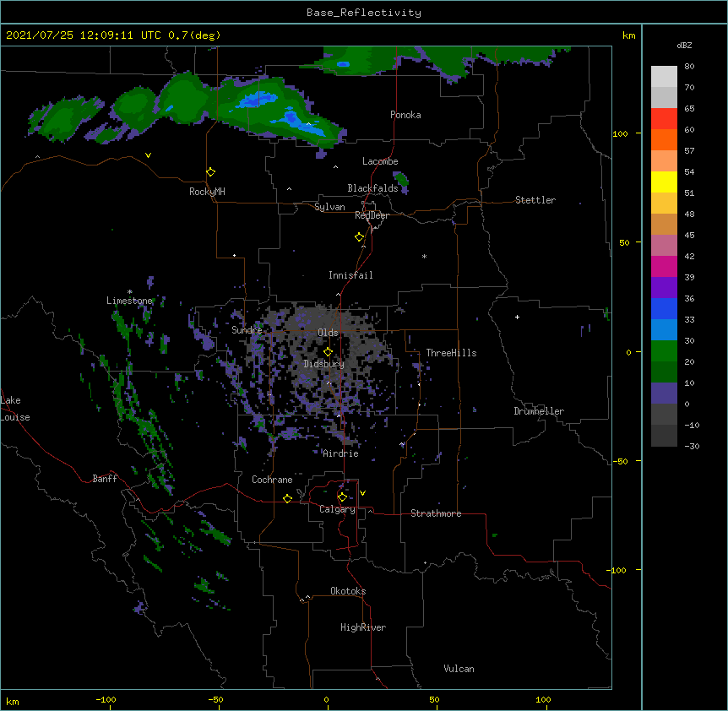Click the yellow diamond marker above RockyMH
The width and height of the screenshot is (728, 711).
click(210, 172)
